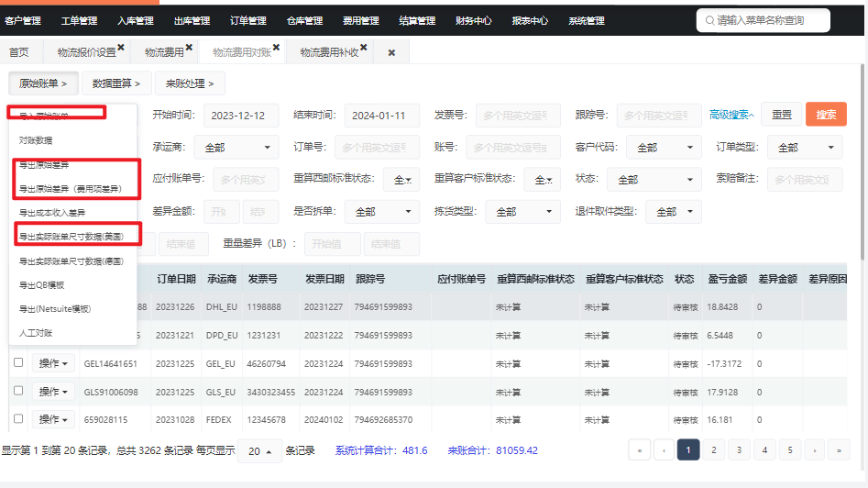Viewport: 868px width, 488px height.
Task: Open the 拣货类型 dropdown
Action: click(x=522, y=212)
